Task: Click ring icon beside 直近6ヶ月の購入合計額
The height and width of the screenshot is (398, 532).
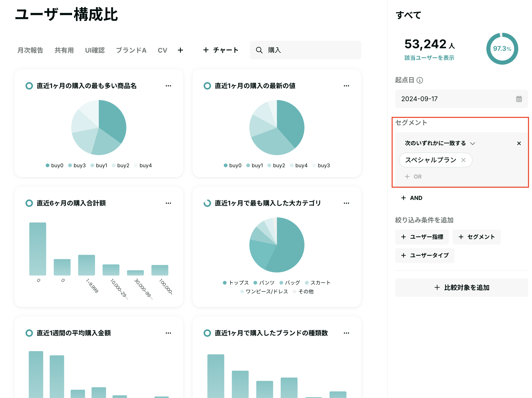Action: [29, 203]
